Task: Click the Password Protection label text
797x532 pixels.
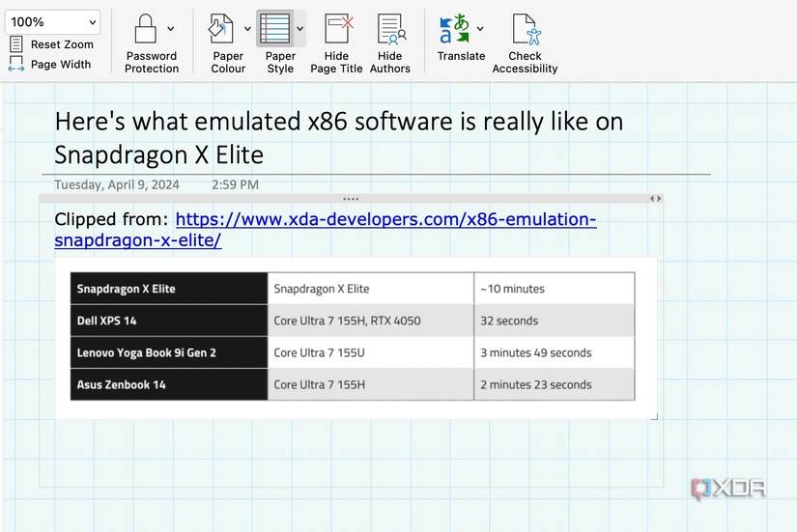Action: click(x=152, y=62)
